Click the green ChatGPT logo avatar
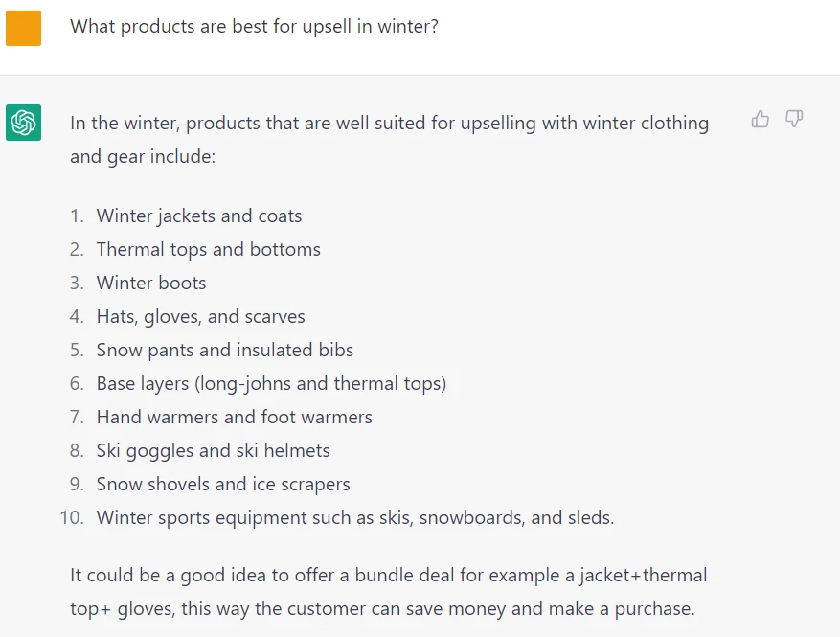 click(23, 123)
